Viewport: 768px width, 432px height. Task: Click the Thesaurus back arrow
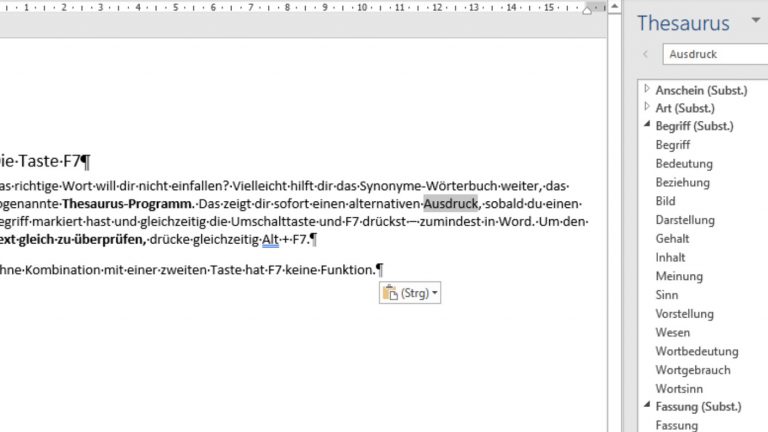click(645, 54)
